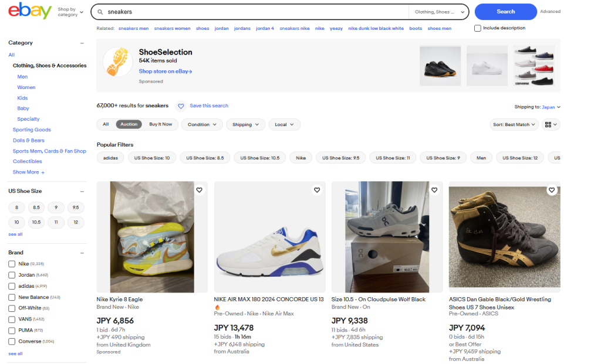The image size is (601, 364).
Task: Select the Buy It Now tab
Action: pos(161,124)
